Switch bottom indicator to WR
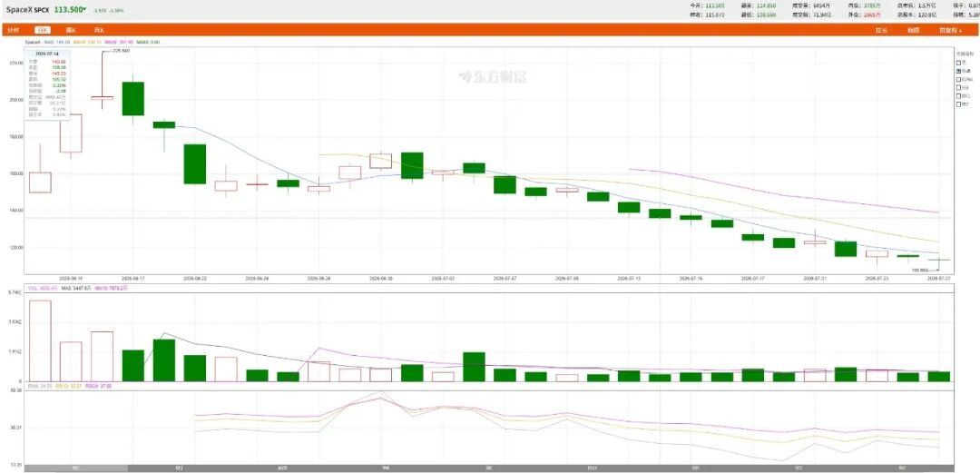This screenshot has height=473, width=980. point(386,468)
